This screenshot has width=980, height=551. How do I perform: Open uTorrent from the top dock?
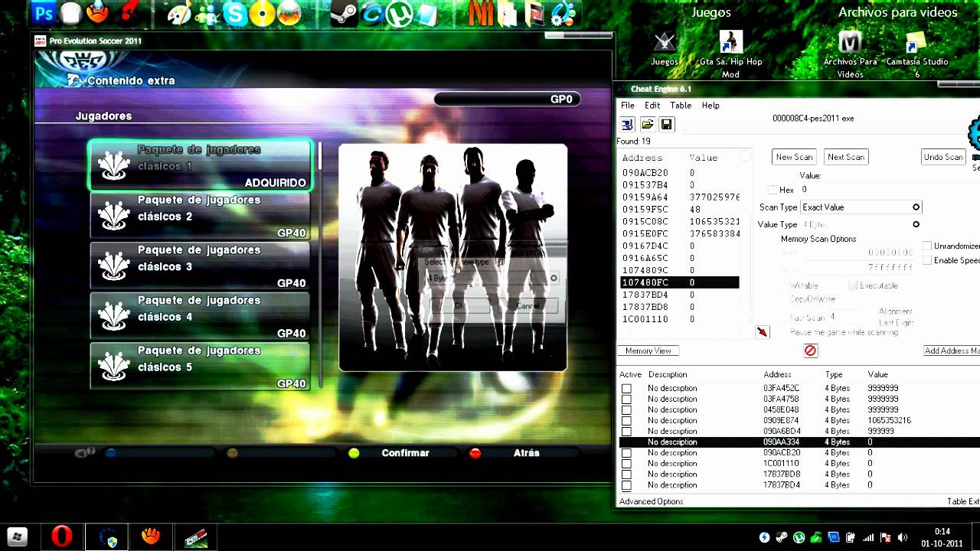tap(400, 14)
